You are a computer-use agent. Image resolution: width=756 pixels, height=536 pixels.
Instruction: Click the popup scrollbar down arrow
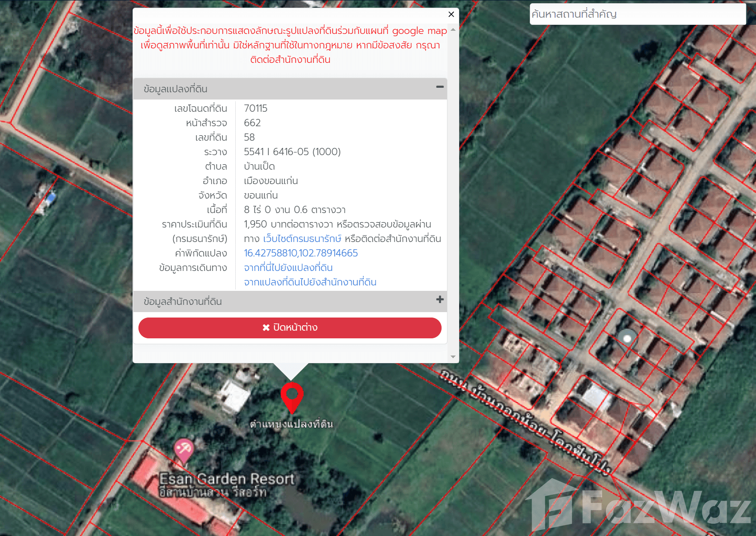pyautogui.click(x=453, y=357)
